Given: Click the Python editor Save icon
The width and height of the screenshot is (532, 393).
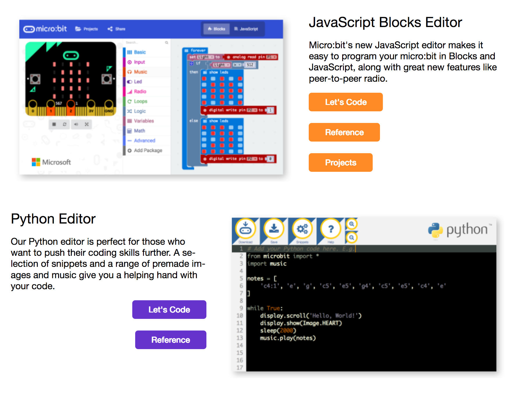Looking at the screenshot, I should 274,229.
